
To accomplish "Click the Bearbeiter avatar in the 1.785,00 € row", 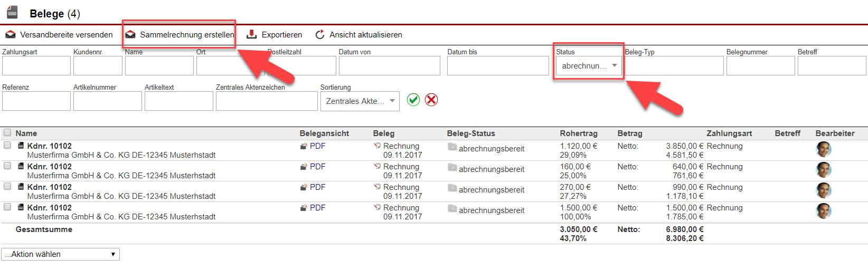I will [x=824, y=211].
